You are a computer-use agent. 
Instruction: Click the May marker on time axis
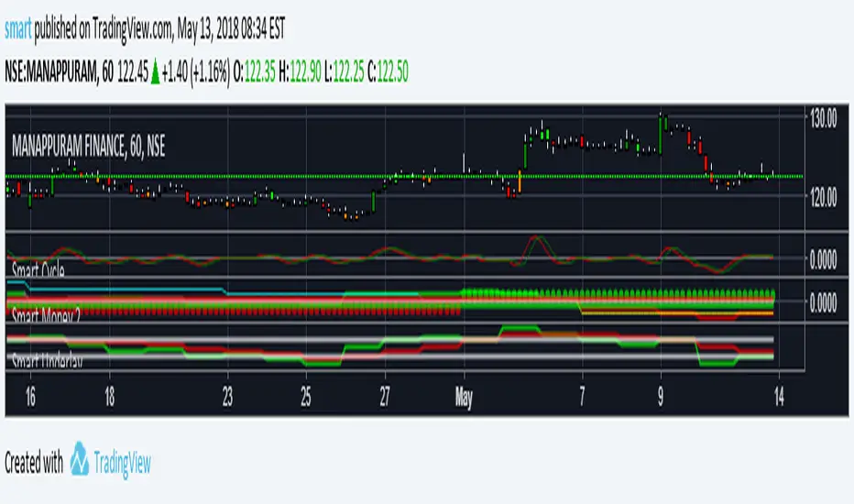coord(464,398)
